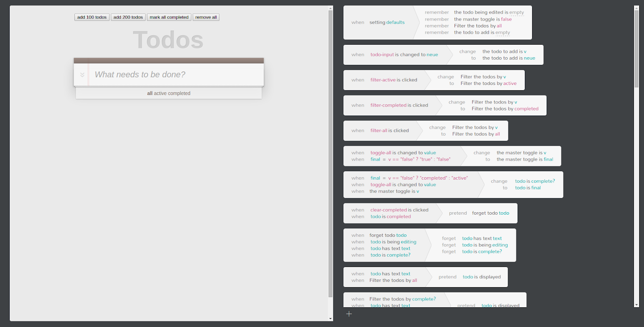The height and width of the screenshot is (327, 644).
Task: Click the rules panel scrollbar thumb
Action: click(x=636, y=48)
